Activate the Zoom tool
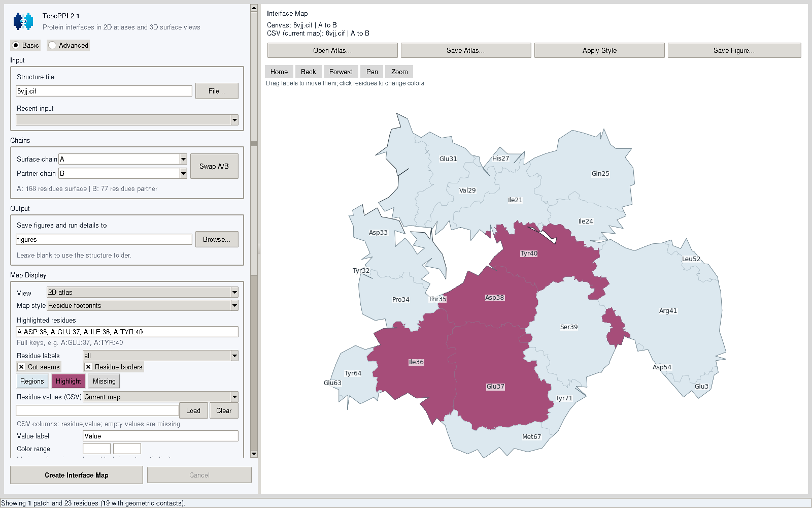812x508 pixels. coord(399,72)
